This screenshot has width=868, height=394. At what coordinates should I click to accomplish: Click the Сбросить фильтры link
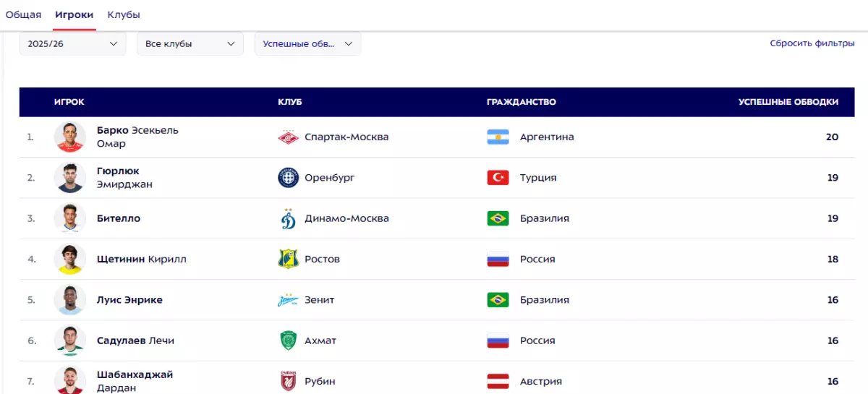812,43
